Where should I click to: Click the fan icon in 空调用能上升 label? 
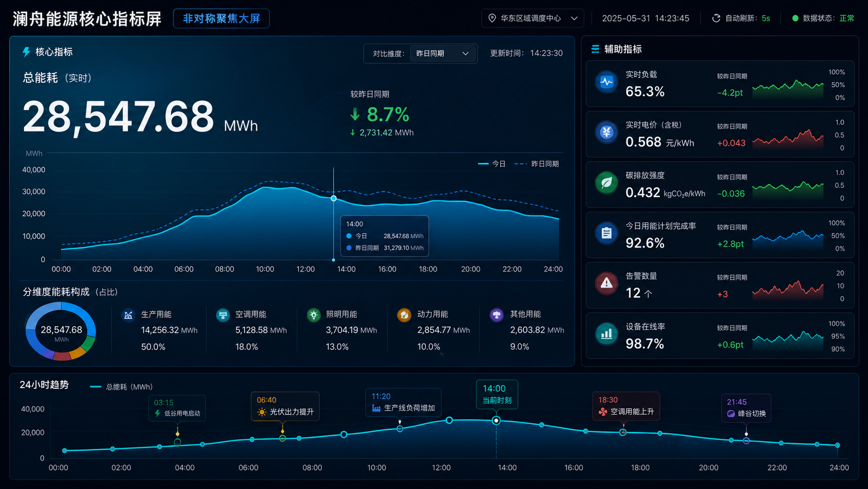coord(603,412)
